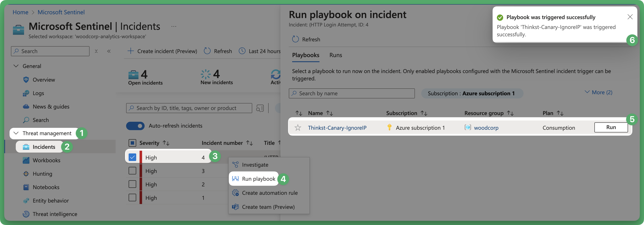
Task: Refresh the incidents list
Action: tap(218, 51)
